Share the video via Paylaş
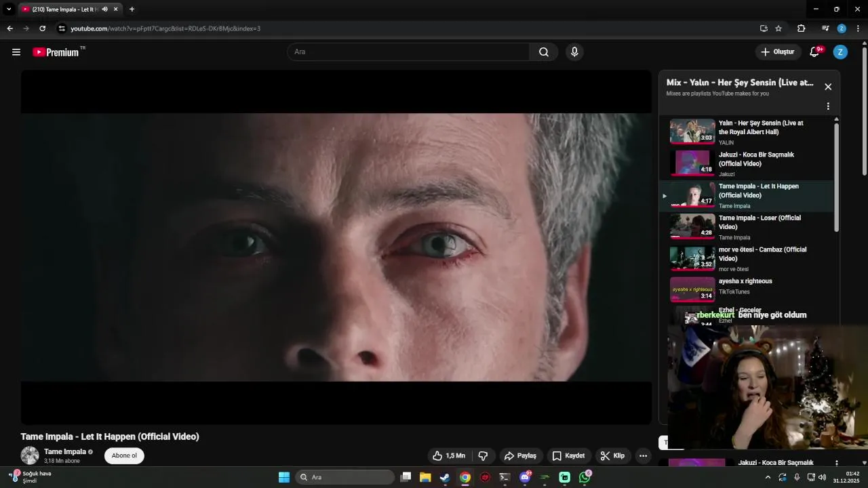The image size is (868, 488). (x=520, y=455)
